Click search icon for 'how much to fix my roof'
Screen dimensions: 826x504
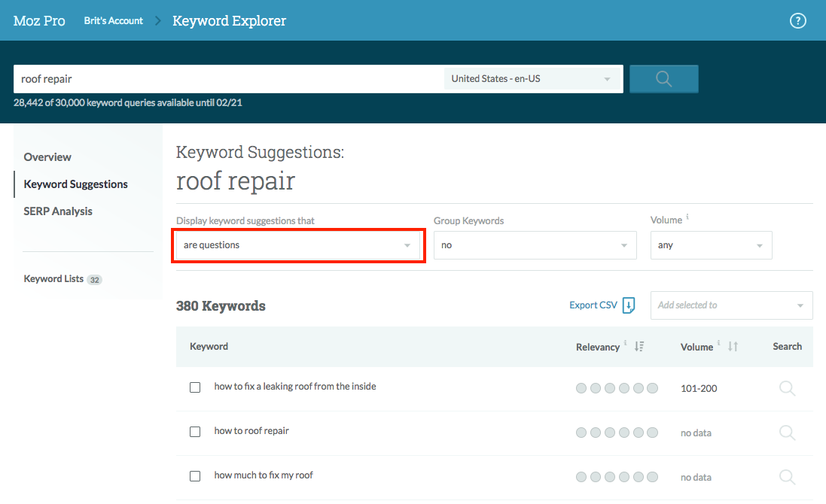click(787, 477)
